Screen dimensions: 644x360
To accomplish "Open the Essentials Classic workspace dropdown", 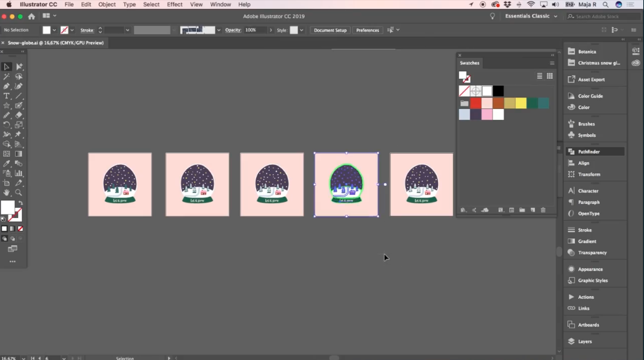I will click(531, 16).
